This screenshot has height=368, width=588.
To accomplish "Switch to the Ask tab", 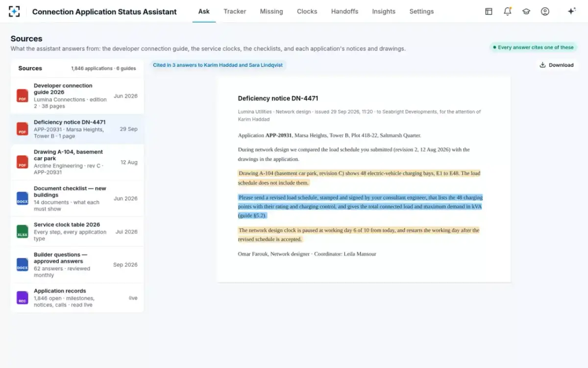I will point(204,11).
